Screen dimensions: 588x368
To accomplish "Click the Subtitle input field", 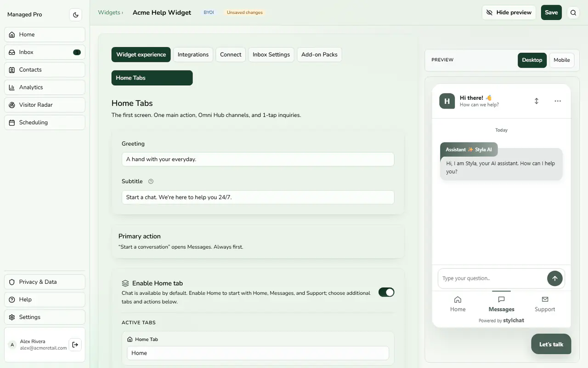I will [258, 197].
